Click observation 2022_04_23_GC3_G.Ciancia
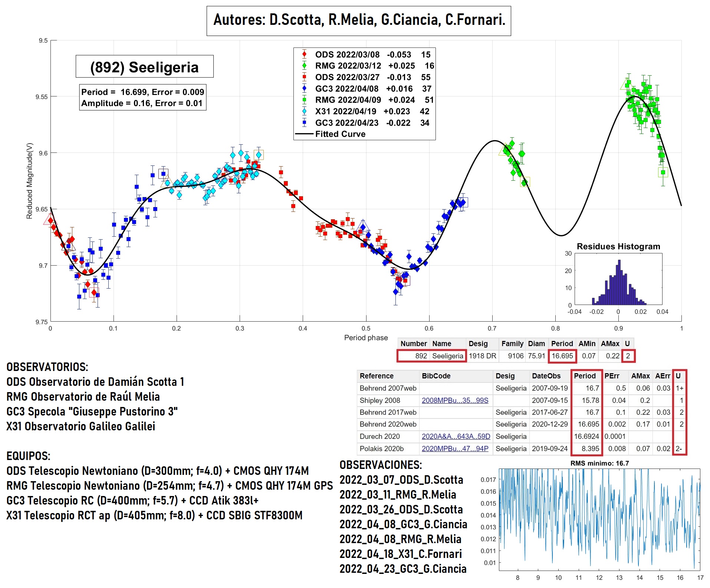 [x=403, y=569]
